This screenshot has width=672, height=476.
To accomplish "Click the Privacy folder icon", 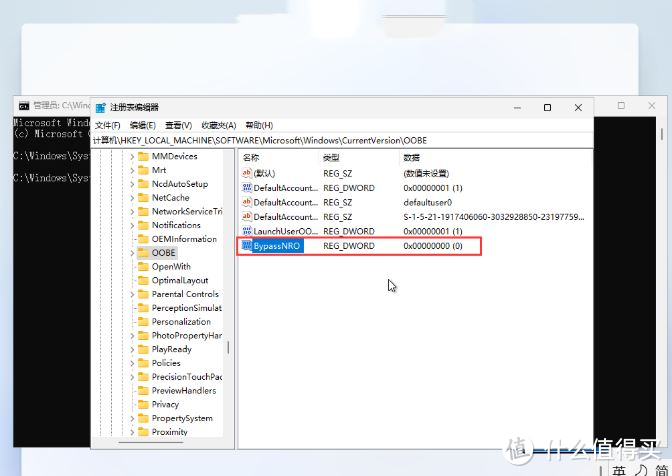I will point(143,404).
